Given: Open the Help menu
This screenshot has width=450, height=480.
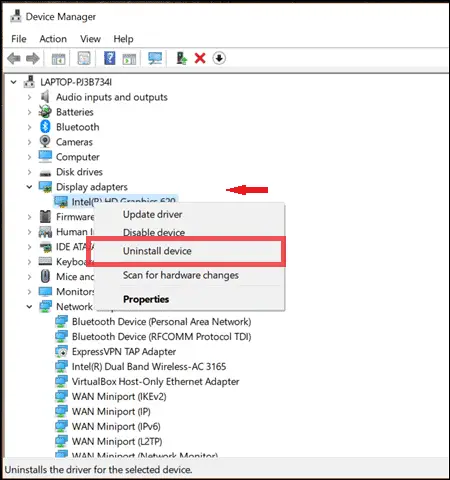Looking at the screenshot, I should coord(123,39).
